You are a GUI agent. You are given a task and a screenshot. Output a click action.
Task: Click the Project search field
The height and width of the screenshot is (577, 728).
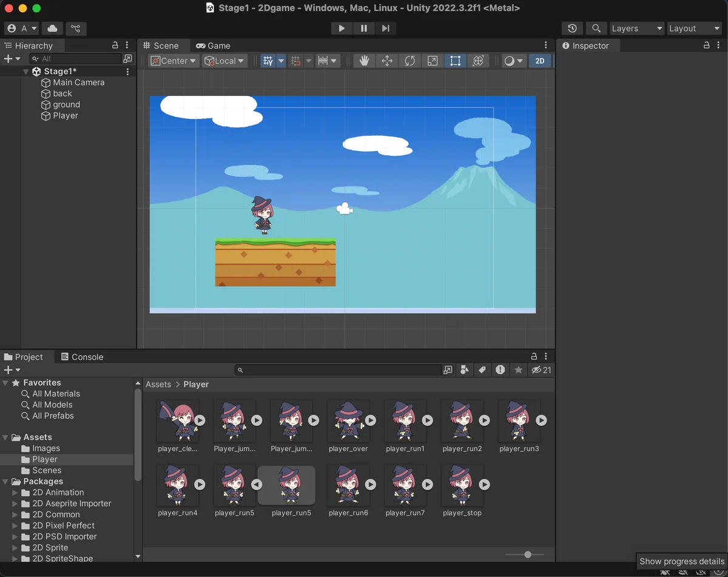click(x=338, y=369)
